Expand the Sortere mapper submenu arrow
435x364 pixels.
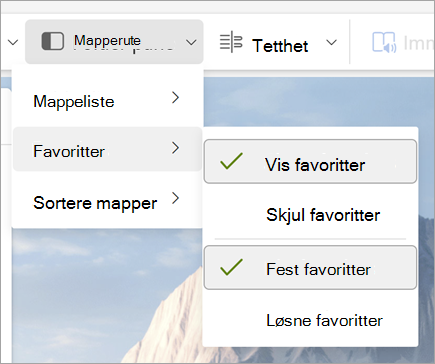175,198
